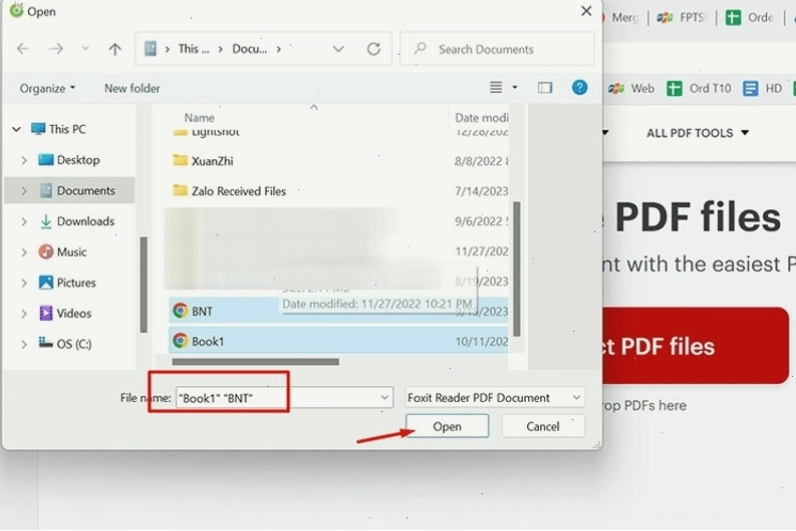Screen dimensions: 796x531
Task: Open the Orde bookmark in browser
Action: point(749,18)
